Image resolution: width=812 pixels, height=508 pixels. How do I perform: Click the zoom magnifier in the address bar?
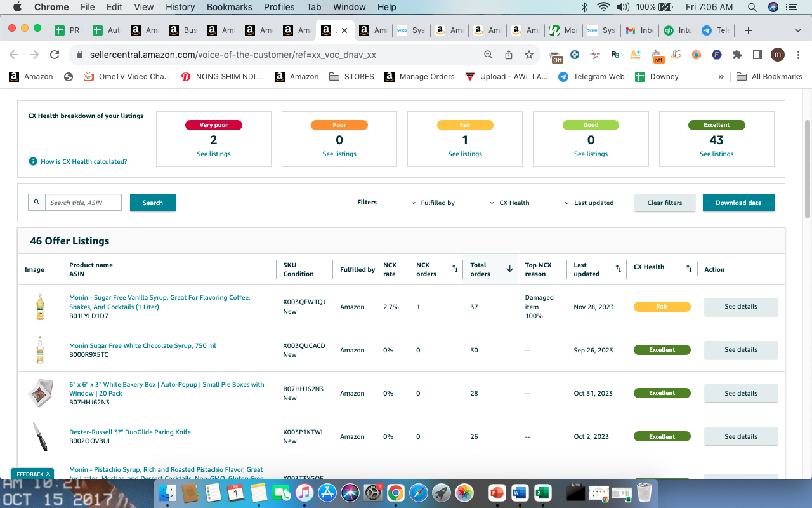pos(488,55)
